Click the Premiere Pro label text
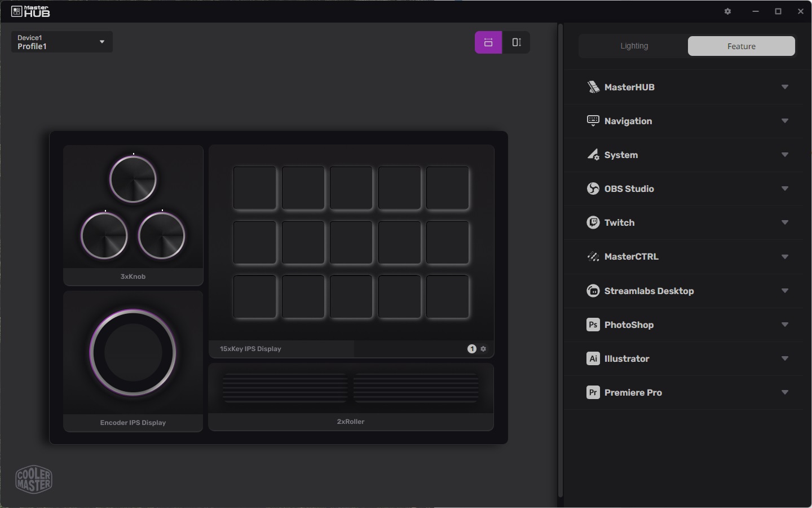This screenshot has height=508, width=812. click(633, 392)
